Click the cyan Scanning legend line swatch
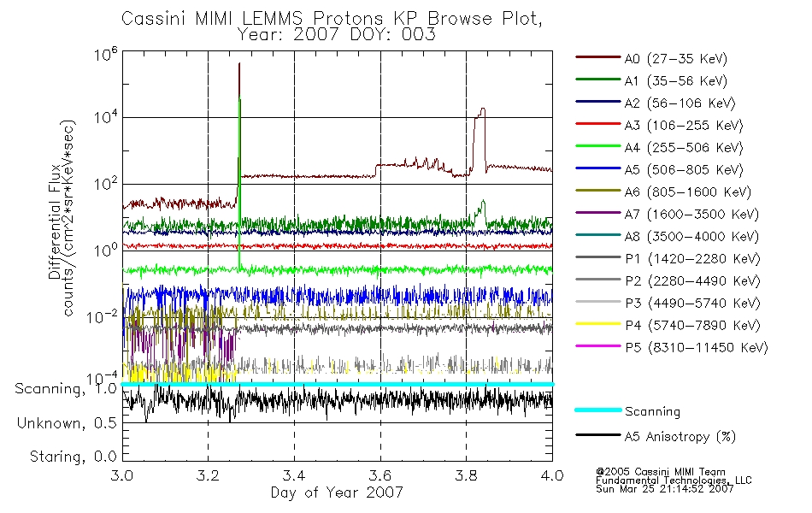The image size is (812, 513). [x=598, y=410]
